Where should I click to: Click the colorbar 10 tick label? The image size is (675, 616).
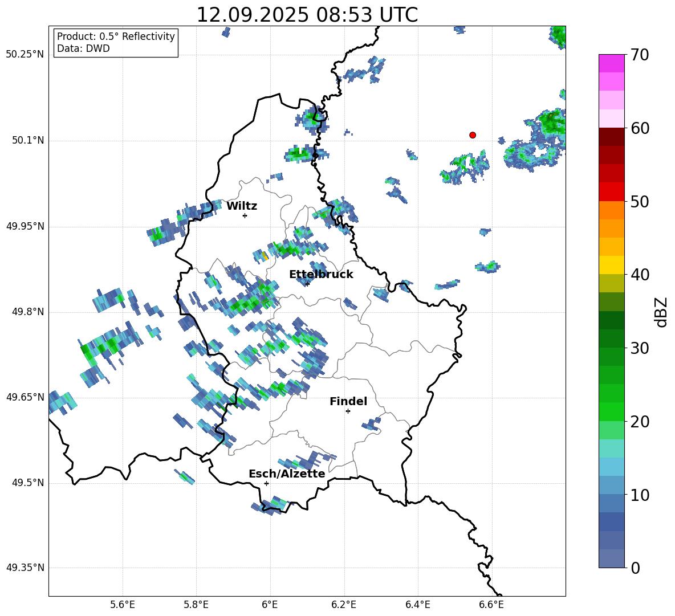coord(640,495)
